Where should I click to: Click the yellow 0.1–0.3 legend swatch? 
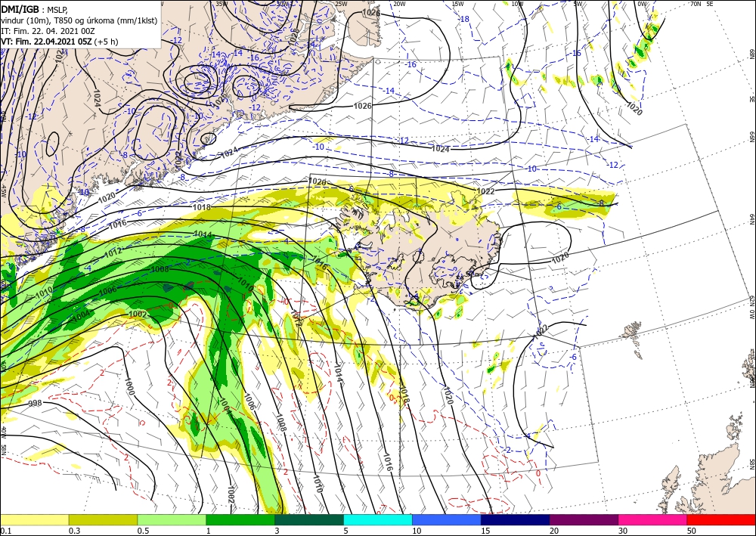click(x=34, y=519)
